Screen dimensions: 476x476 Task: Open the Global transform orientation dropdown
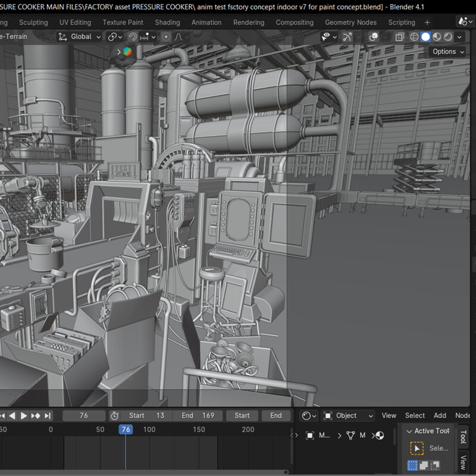(x=80, y=37)
